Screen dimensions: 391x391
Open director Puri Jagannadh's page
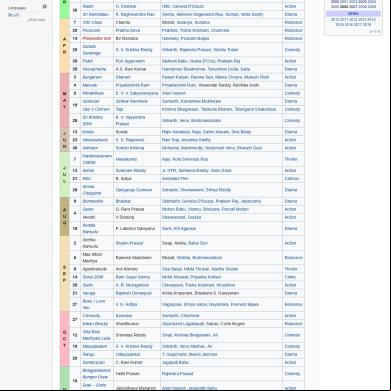pos(130,61)
